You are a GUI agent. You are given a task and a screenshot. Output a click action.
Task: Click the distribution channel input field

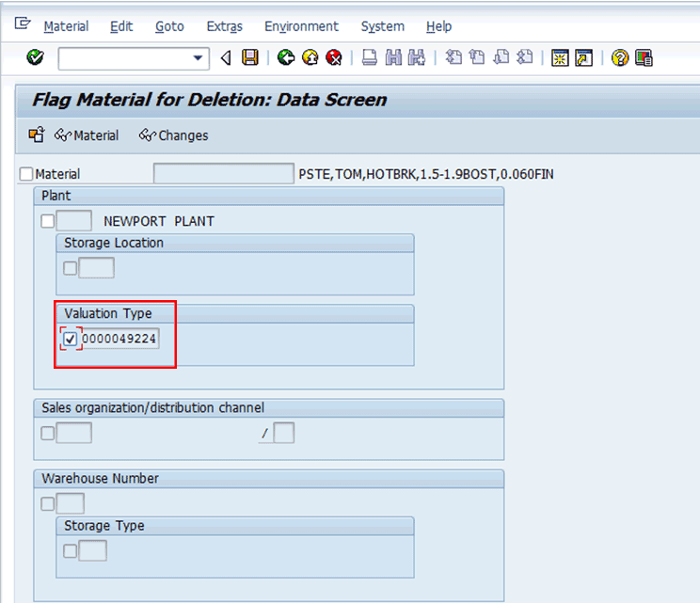click(x=284, y=433)
